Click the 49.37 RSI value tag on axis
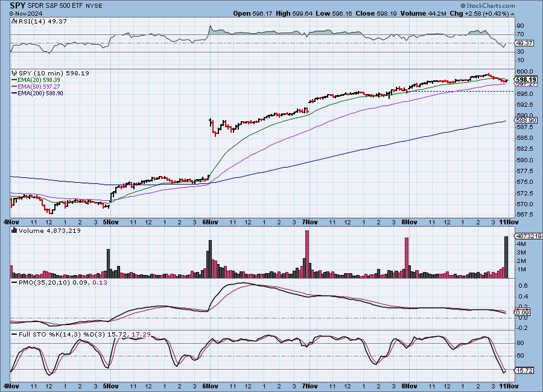The width and height of the screenshot is (543, 392). [524, 43]
